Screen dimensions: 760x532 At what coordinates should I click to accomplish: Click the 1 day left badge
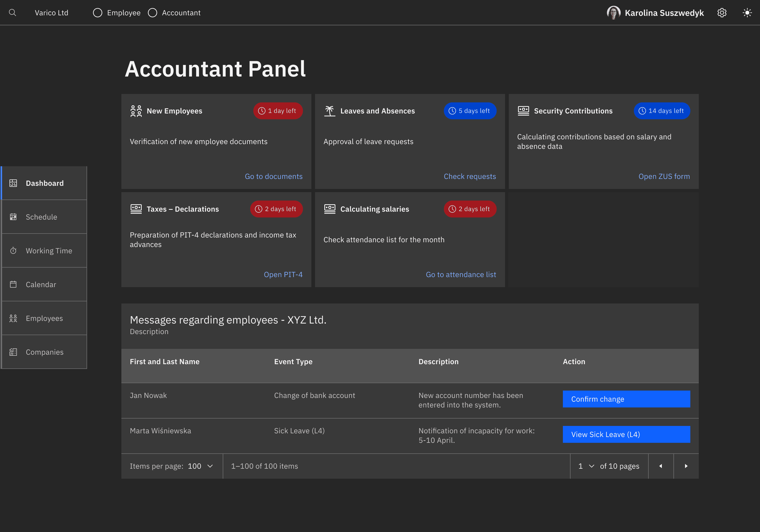278,111
